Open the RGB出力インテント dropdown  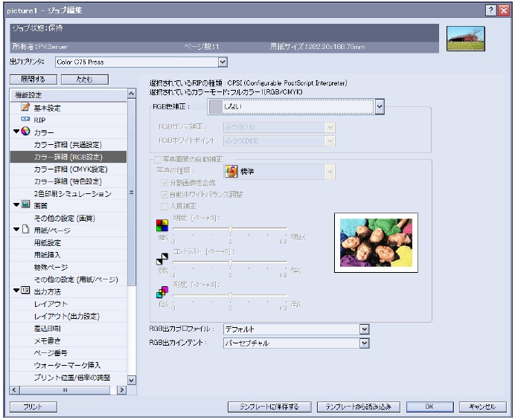pyautogui.click(x=364, y=343)
